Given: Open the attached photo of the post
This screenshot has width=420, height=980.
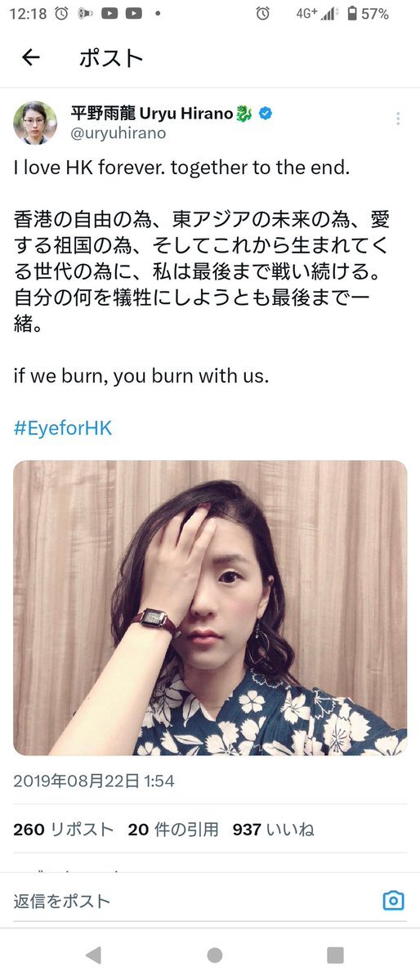Looking at the screenshot, I should (210, 607).
